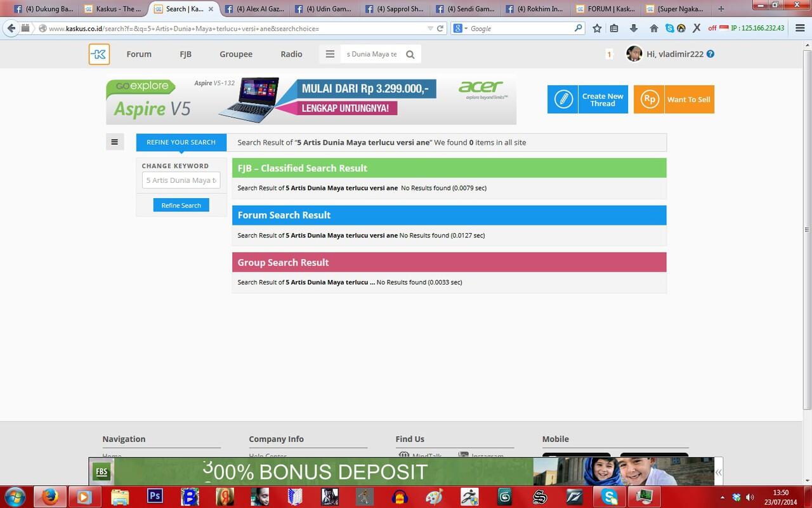Image resolution: width=812 pixels, height=508 pixels.
Task: Click the site search text field
Action: point(372,54)
